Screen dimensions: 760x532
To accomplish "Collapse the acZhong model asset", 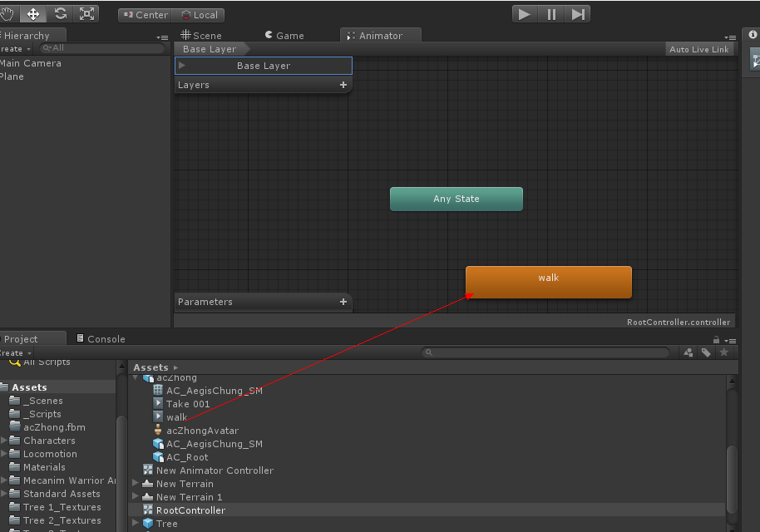I will (136, 377).
